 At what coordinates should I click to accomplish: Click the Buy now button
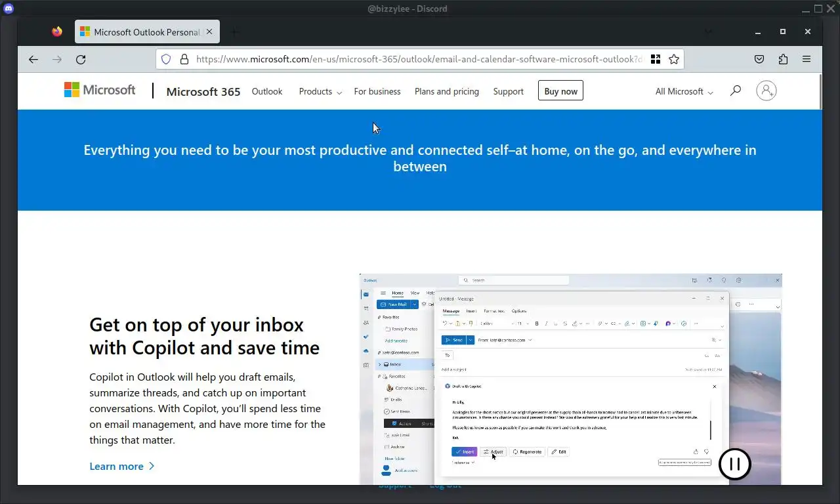[x=561, y=91]
